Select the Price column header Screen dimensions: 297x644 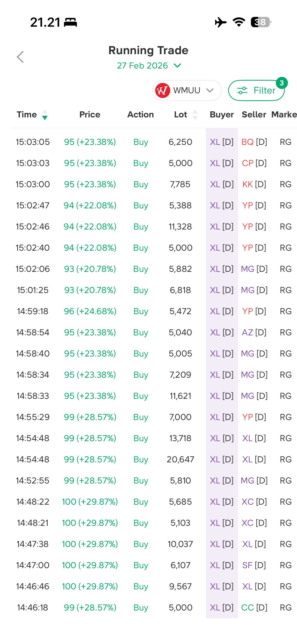(90, 115)
